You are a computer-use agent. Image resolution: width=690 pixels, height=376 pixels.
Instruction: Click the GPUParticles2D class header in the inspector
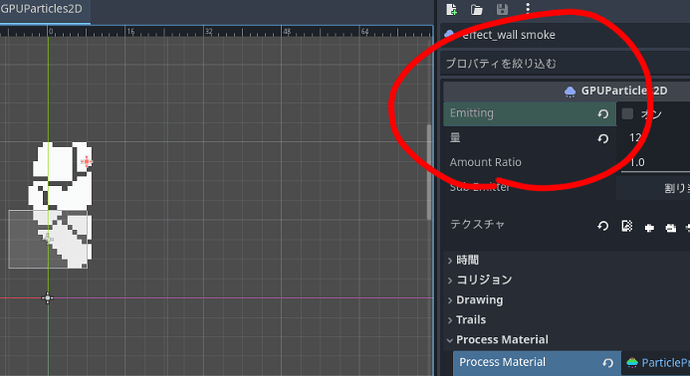[x=567, y=91]
